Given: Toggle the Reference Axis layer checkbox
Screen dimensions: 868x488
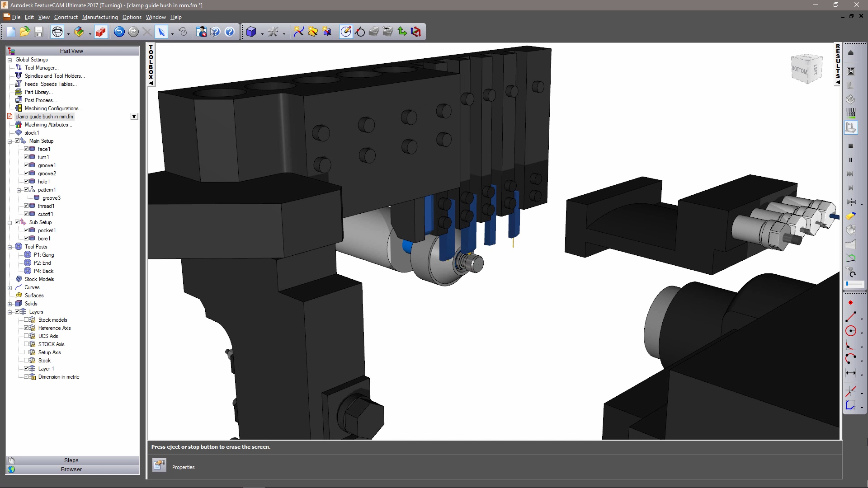Looking at the screenshot, I should (x=26, y=328).
